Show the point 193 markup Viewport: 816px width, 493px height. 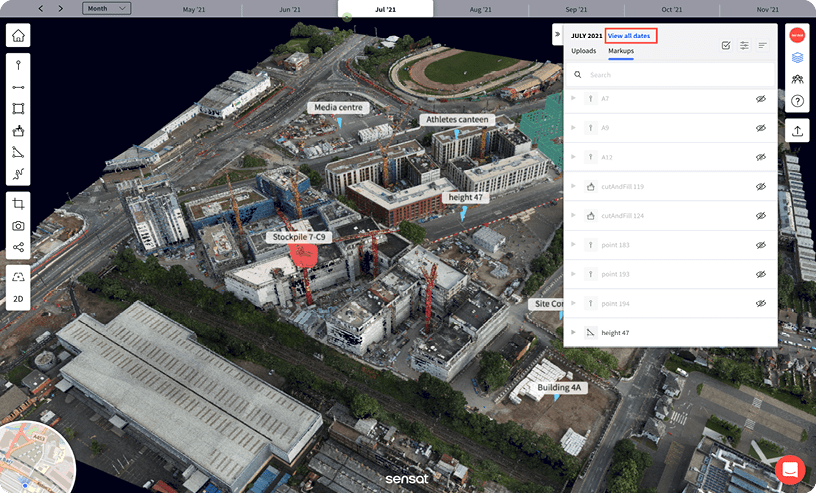click(x=761, y=274)
